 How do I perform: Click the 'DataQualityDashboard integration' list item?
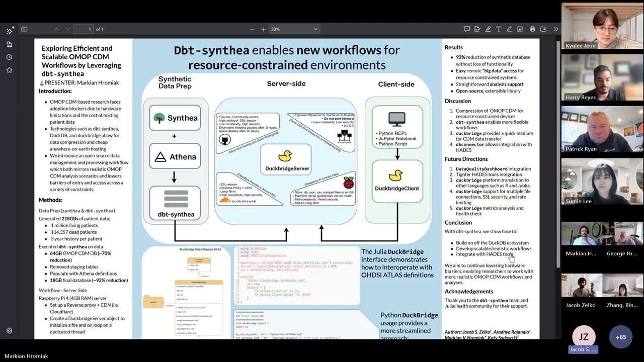[493, 169]
